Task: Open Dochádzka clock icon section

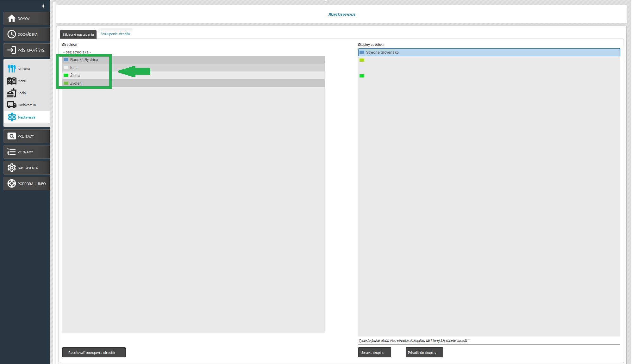Action: pyautogui.click(x=12, y=34)
